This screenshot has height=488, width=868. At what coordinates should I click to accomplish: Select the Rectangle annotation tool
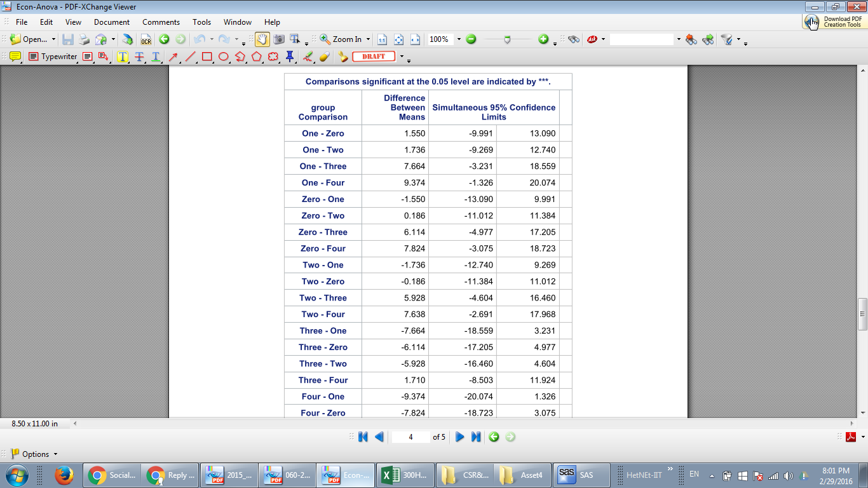pos(206,57)
